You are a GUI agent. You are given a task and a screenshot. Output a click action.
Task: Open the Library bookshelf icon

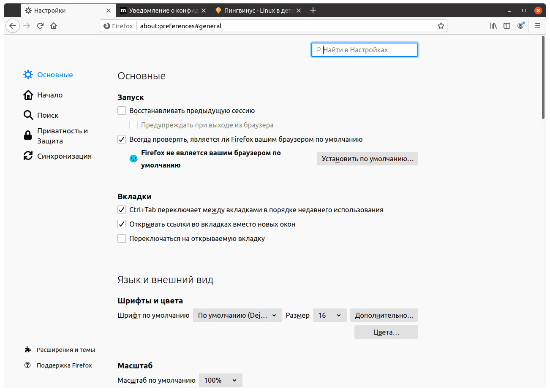point(493,26)
